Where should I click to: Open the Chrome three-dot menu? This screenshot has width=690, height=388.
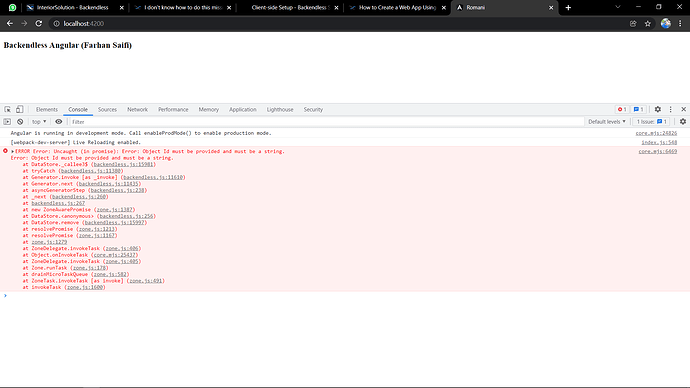pyautogui.click(x=680, y=24)
